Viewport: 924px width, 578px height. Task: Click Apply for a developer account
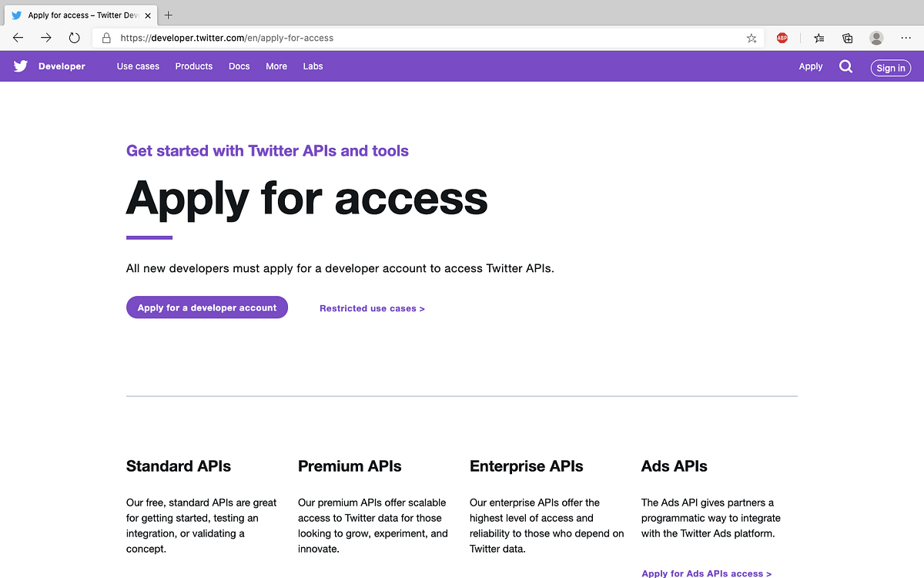click(x=206, y=307)
